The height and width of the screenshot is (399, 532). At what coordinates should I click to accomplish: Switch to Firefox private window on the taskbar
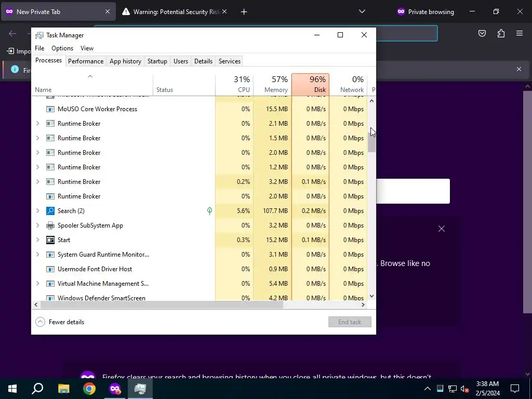[x=115, y=389]
